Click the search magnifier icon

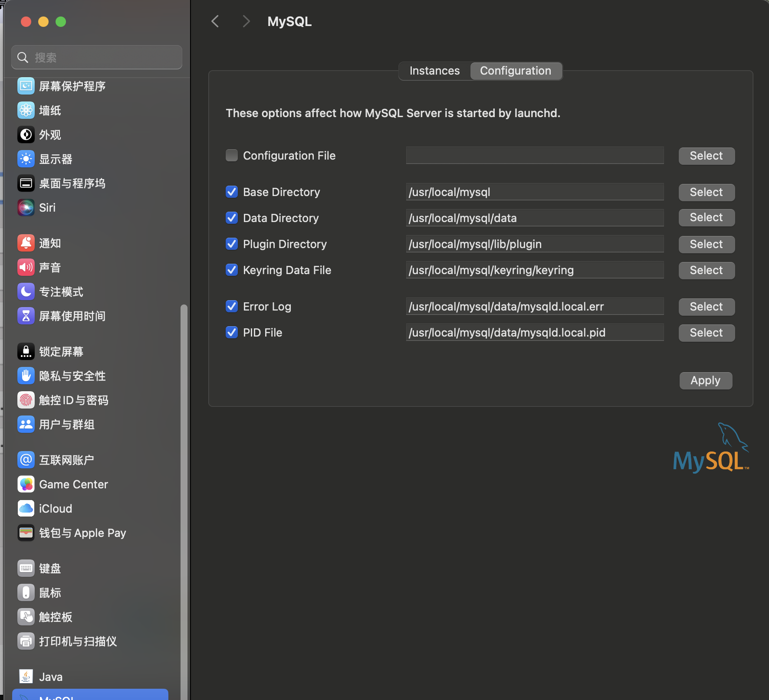pos(23,58)
